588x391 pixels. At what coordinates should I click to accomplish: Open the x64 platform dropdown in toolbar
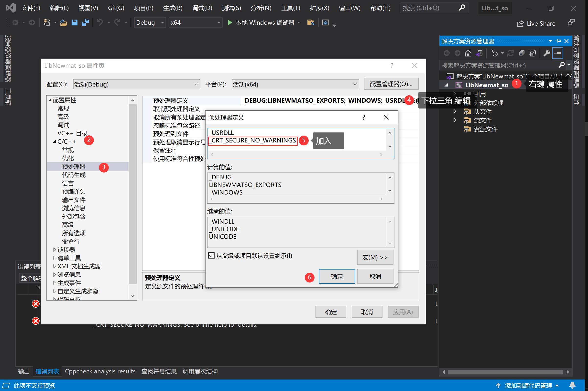pos(196,23)
